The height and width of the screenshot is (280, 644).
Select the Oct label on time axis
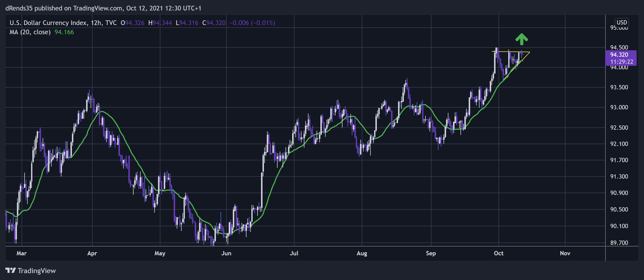(499, 253)
